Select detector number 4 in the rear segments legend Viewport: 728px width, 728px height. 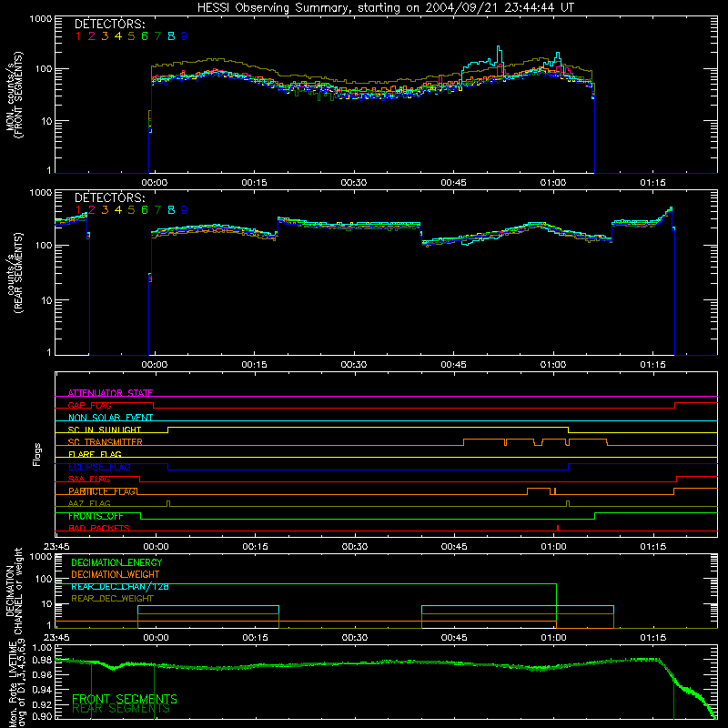pyautogui.click(x=118, y=210)
